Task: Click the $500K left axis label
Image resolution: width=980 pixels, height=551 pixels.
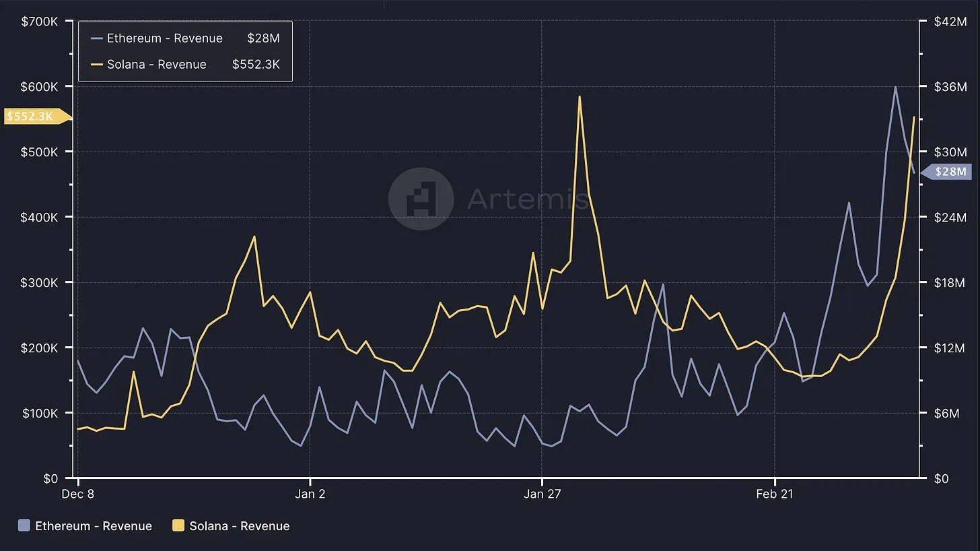Action: (40, 152)
